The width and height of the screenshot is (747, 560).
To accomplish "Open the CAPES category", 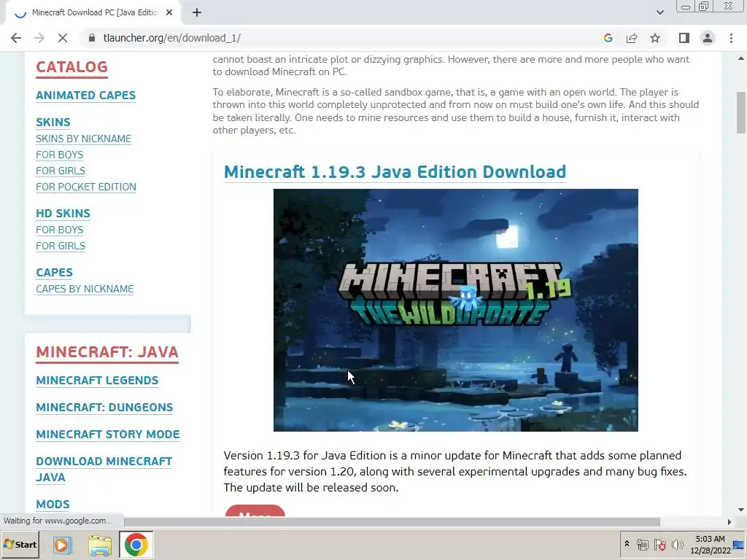I will tap(54, 273).
